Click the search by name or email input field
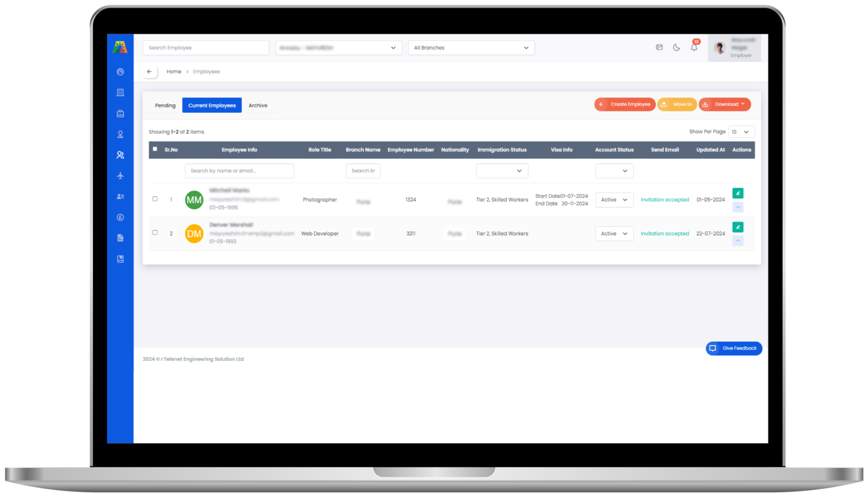 click(239, 170)
